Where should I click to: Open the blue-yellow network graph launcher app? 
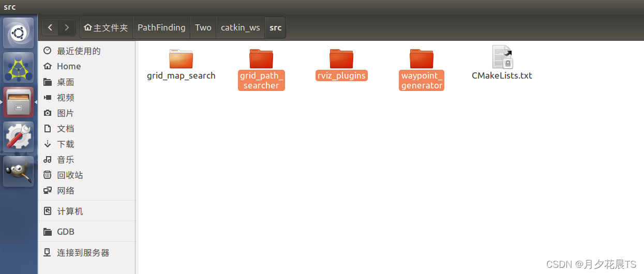(x=19, y=67)
